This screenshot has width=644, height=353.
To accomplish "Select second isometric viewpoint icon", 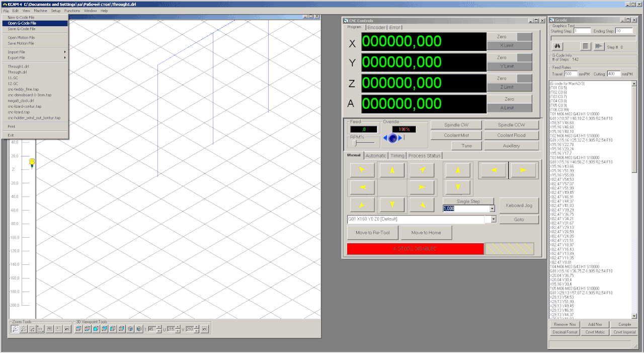I will 139,329.
